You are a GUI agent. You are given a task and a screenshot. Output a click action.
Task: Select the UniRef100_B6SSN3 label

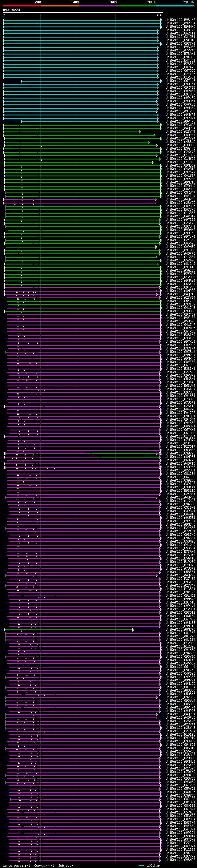click(x=180, y=210)
